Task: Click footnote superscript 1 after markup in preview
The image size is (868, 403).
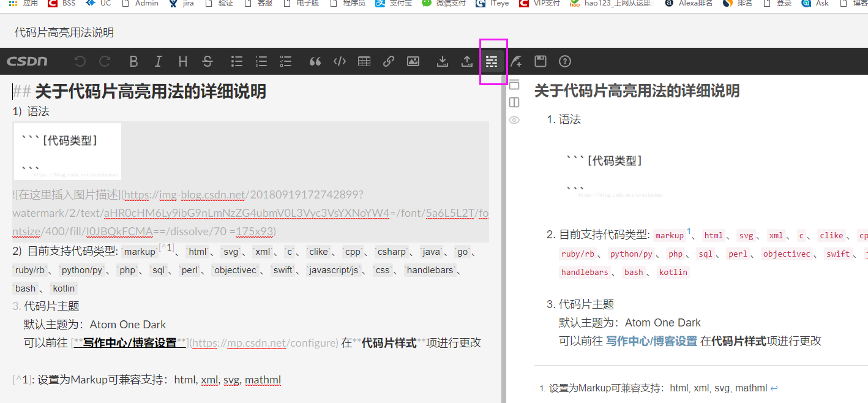Action: (x=689, y=232)
